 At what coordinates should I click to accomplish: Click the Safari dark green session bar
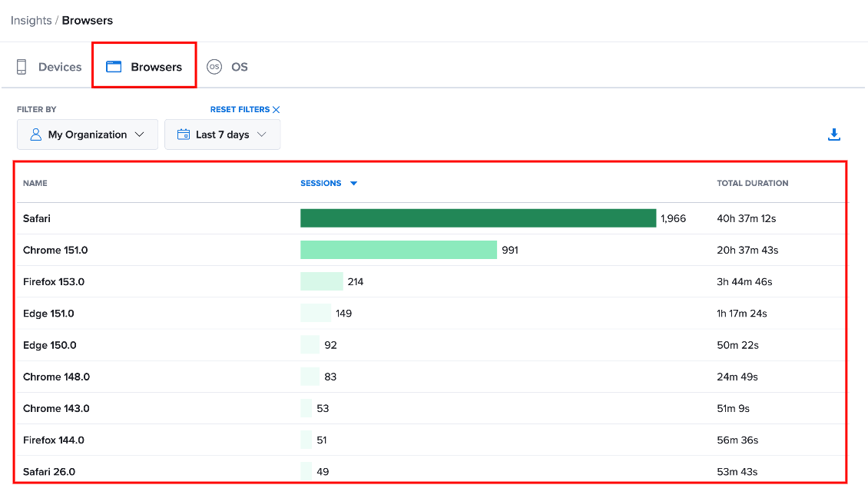tap(479, 218)
